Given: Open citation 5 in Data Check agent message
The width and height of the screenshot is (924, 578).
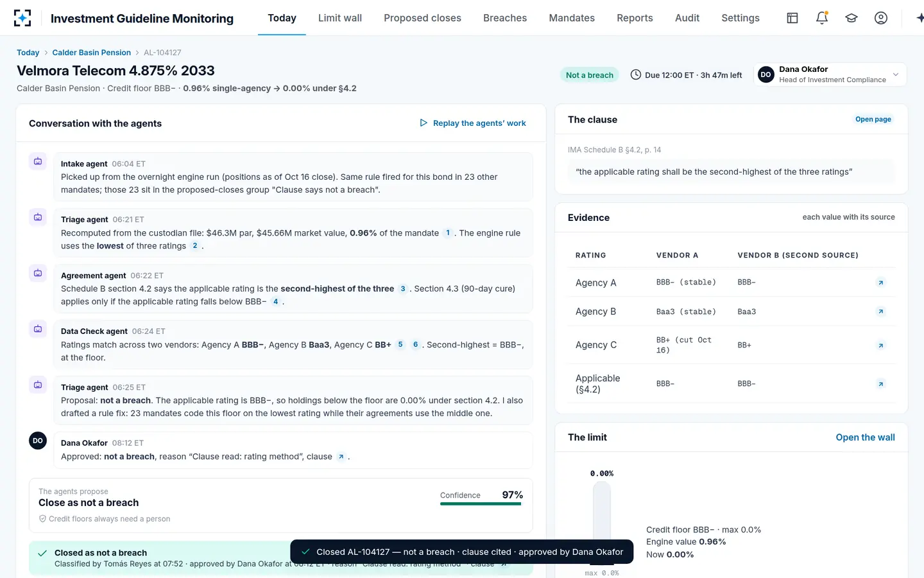Looking at the screenshot, I should coord(400,345).
